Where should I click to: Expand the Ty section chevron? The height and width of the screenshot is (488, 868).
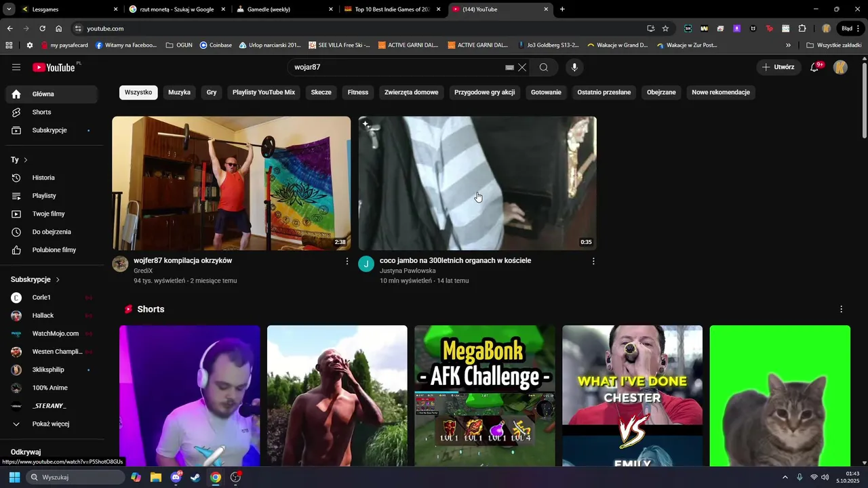coord(26,160)
